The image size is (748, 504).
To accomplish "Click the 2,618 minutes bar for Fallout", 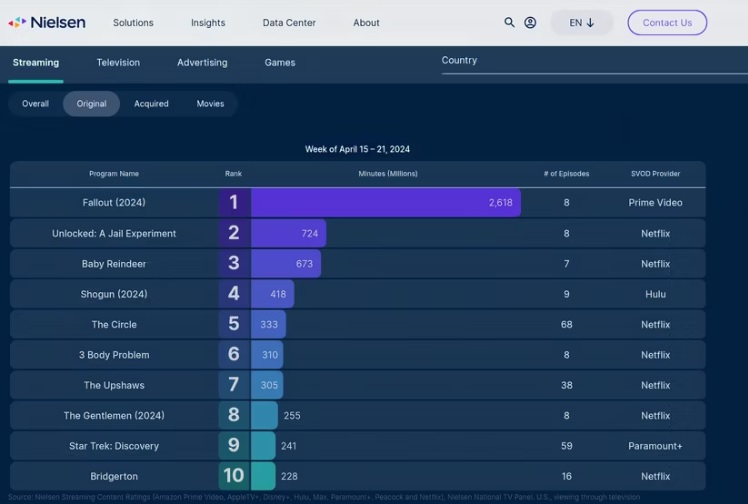I will tap(386, 203).
